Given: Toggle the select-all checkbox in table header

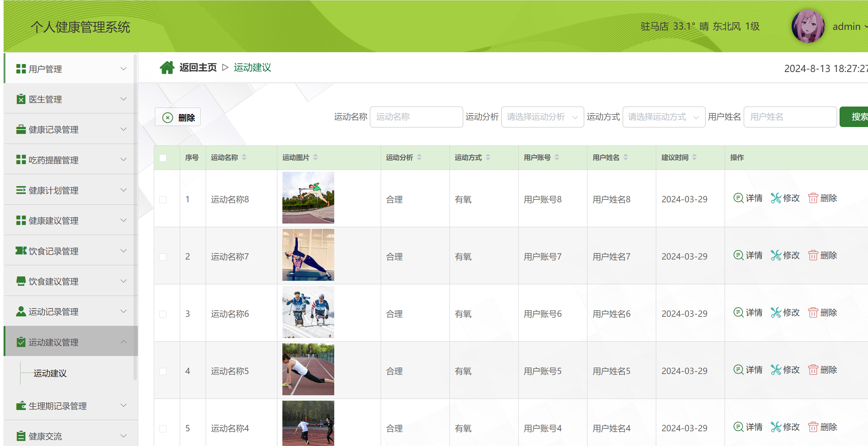Looking at the screenshot, I should [163, 158].
